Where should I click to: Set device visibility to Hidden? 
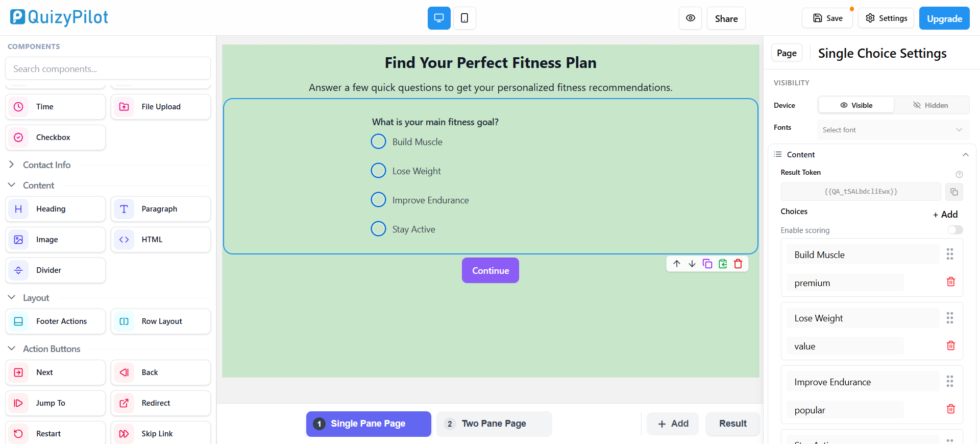point(930,105)
